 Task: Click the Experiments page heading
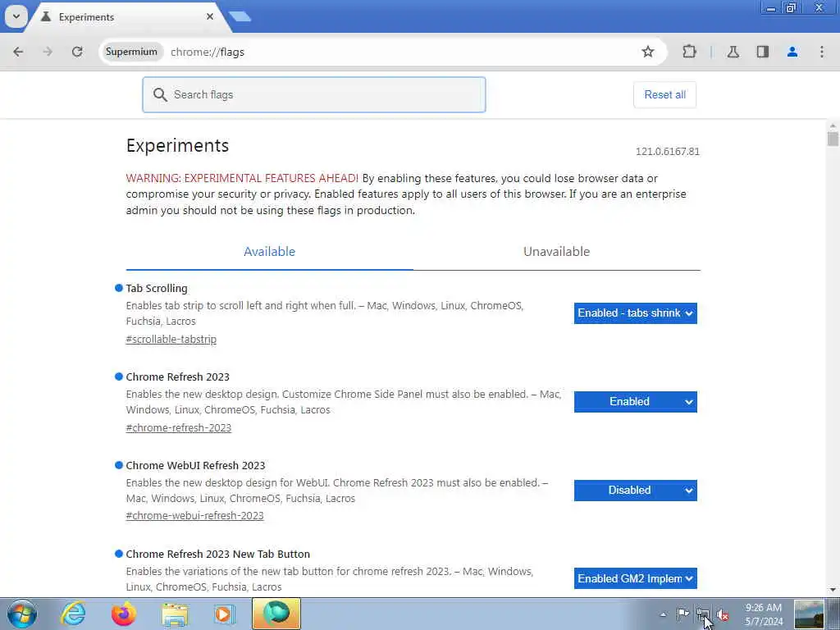(x=177, y=146)
